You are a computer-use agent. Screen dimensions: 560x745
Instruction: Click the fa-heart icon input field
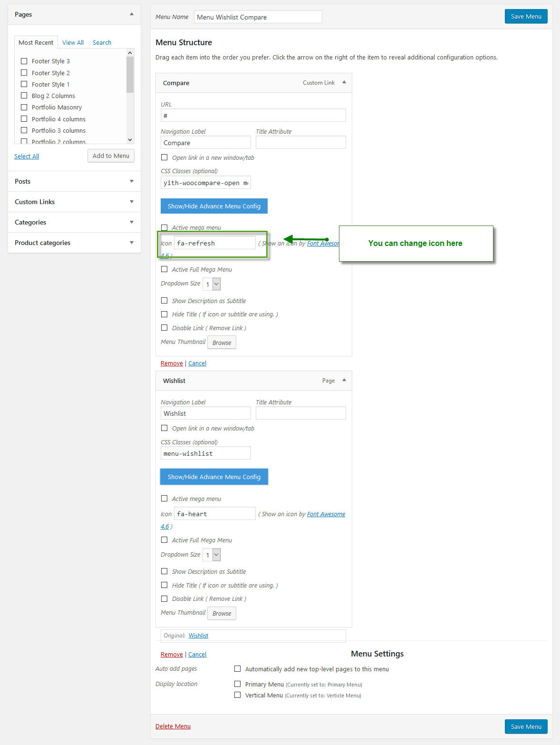point(215,514)
